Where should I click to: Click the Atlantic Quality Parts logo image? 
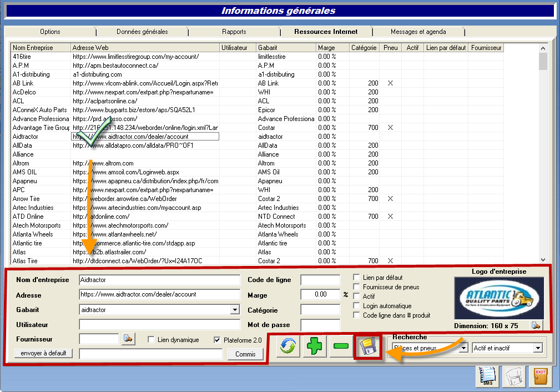[x=499, y=298]
